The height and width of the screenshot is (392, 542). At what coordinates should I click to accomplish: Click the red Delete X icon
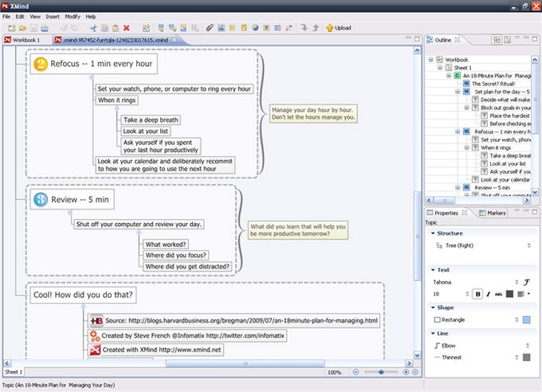(x=127, y=28)
